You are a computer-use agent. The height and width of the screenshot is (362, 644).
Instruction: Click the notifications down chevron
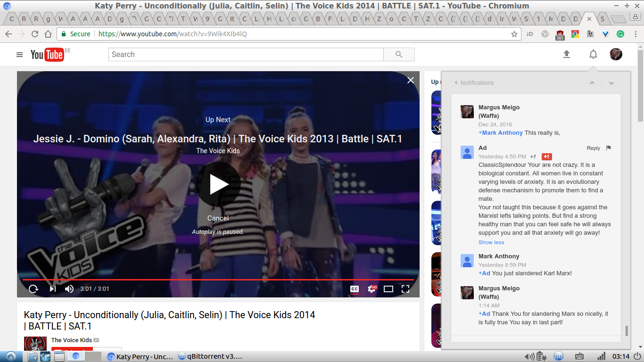pos(611,83)
